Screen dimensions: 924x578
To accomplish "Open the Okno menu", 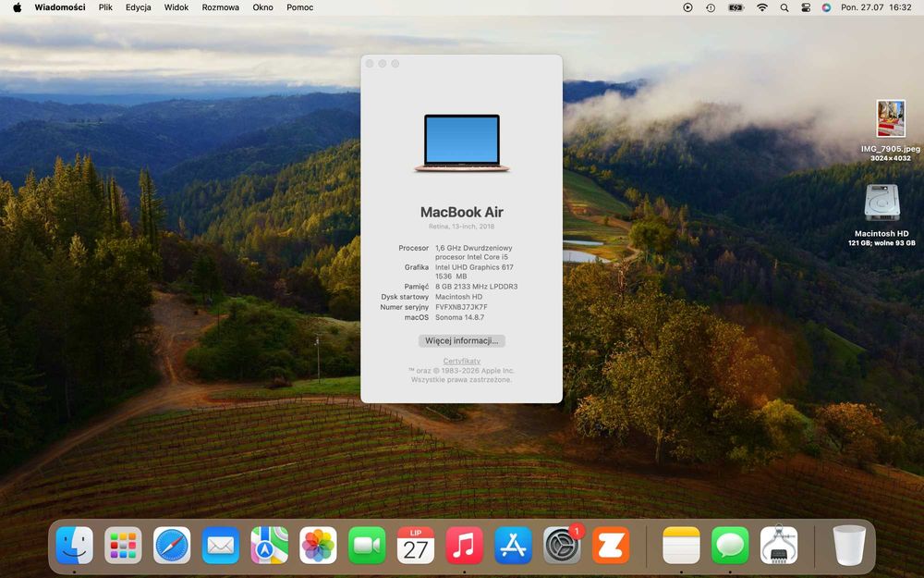I will coord(262,7).
